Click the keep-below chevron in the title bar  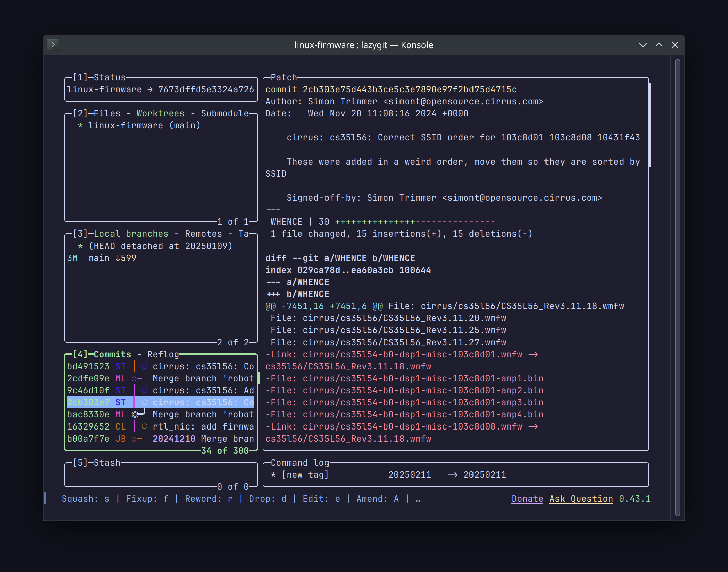(643, 45)
